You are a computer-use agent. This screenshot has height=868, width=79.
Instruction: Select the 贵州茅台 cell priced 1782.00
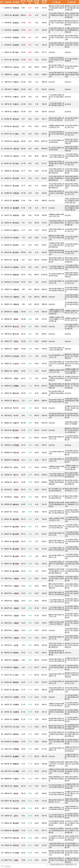click(x=16, y=252)
